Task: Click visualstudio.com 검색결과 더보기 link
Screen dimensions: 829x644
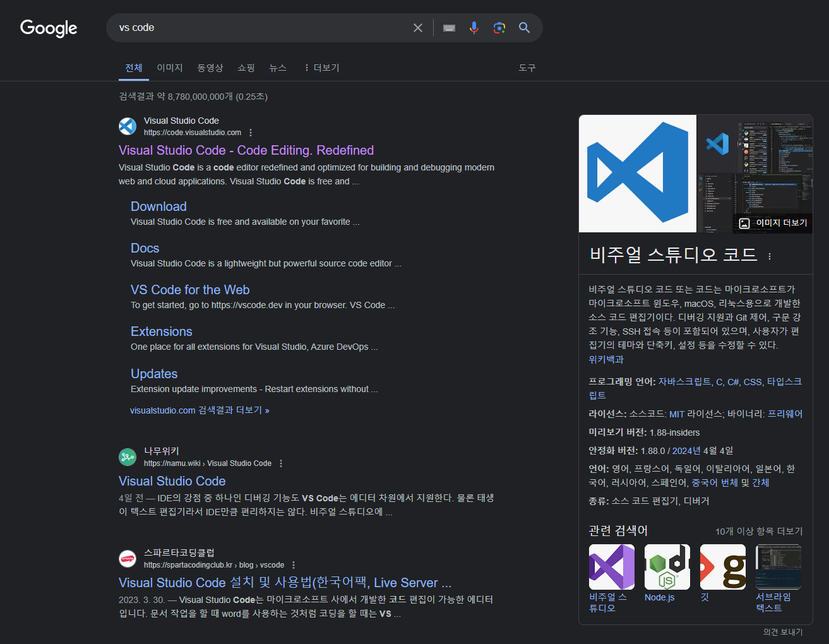Action: 200,410
